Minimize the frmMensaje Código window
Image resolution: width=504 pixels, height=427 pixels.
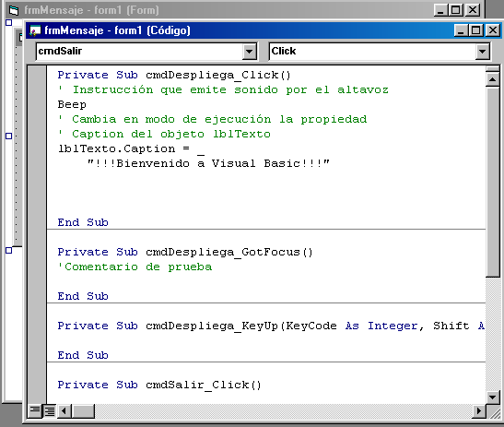[x=461, y=30]
